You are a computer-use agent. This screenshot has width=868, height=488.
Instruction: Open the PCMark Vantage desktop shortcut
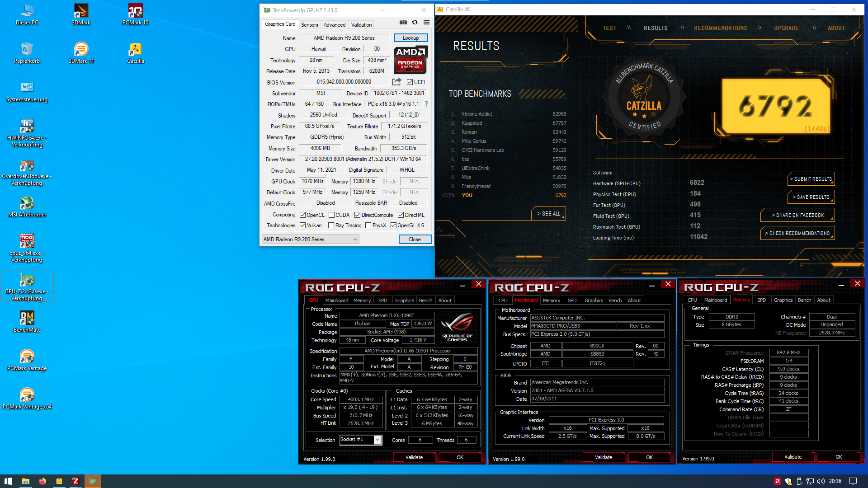coord(27,360)
